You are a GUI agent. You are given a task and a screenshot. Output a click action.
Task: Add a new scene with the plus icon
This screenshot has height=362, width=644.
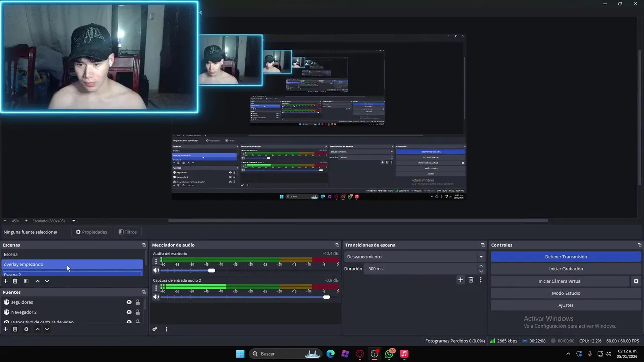[6, 281]
